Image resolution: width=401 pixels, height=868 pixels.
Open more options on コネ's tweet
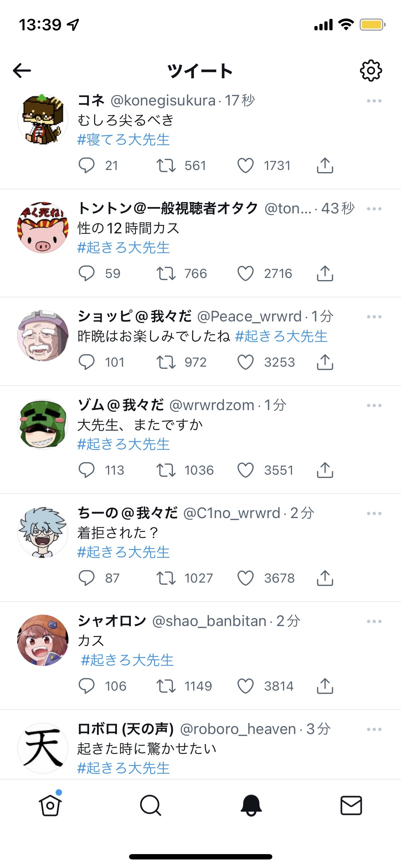click(x=374, y=101)
